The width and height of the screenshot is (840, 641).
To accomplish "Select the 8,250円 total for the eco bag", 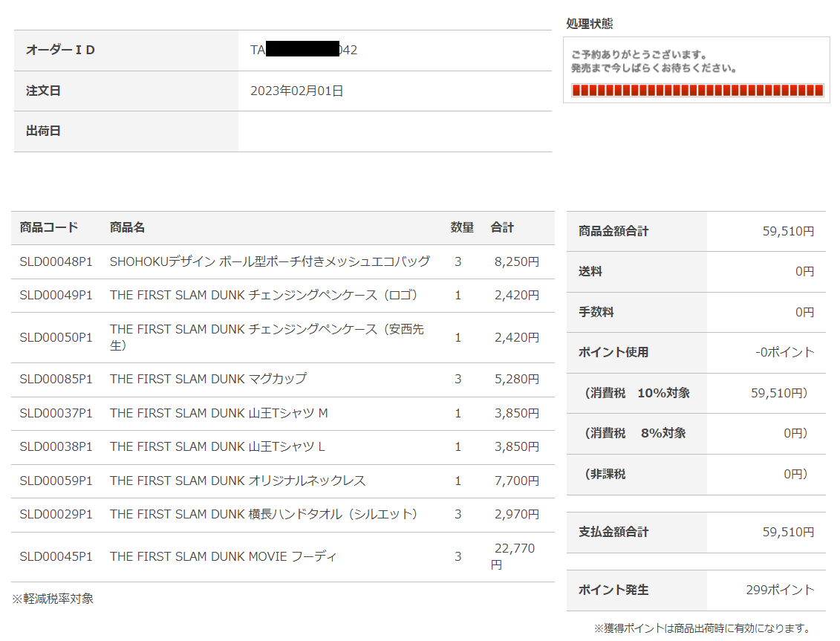I will 517,261.
